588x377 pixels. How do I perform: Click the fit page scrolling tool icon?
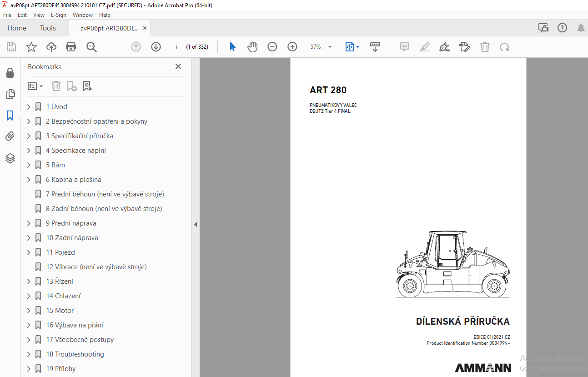coord(350,47)
